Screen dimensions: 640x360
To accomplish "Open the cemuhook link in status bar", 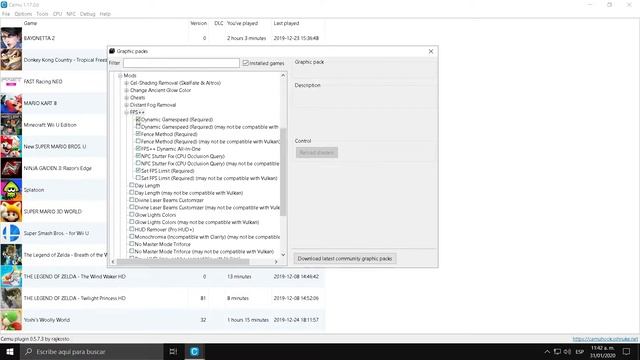I will click(x=605, y=339).
